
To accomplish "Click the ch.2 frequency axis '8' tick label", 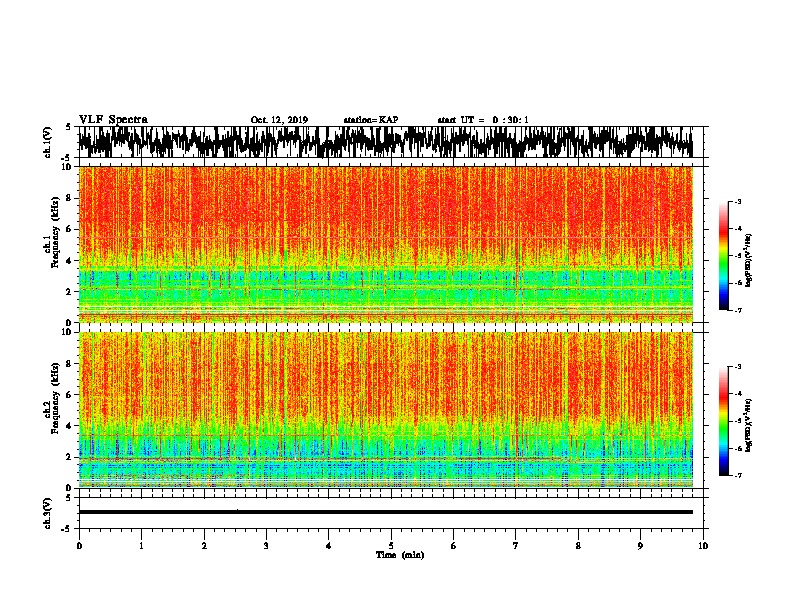I will (70, 364).
